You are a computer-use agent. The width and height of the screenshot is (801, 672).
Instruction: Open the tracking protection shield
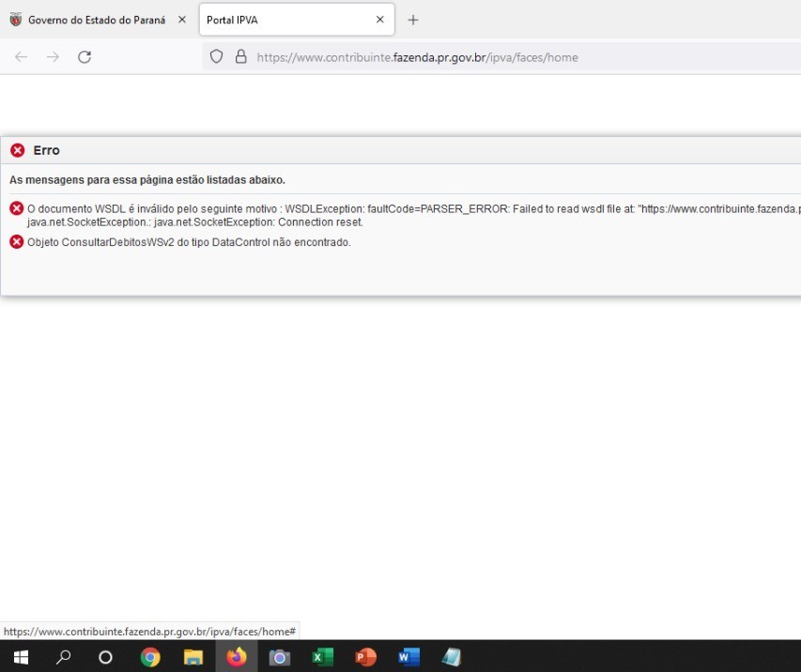pos(217,56)
